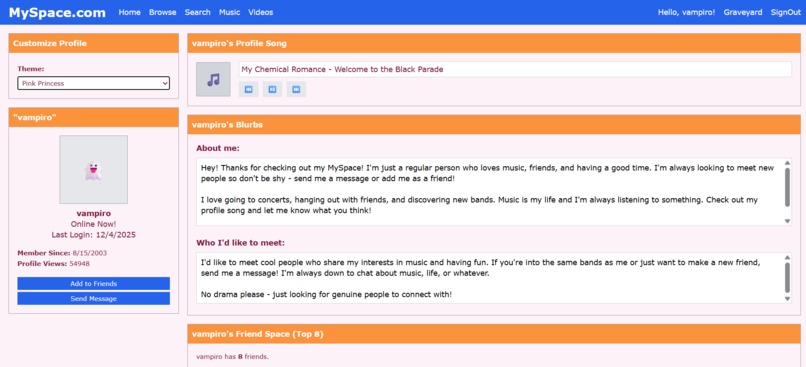Click the Who I'd like to meet scrollbar thumb
Screen dimensions: 806x367
tap(787, 278)
